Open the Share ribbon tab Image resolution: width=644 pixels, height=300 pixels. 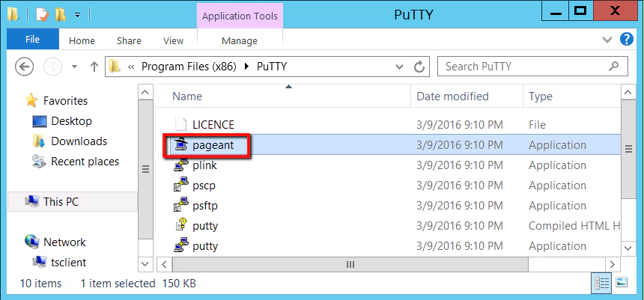tap(129, 40)
